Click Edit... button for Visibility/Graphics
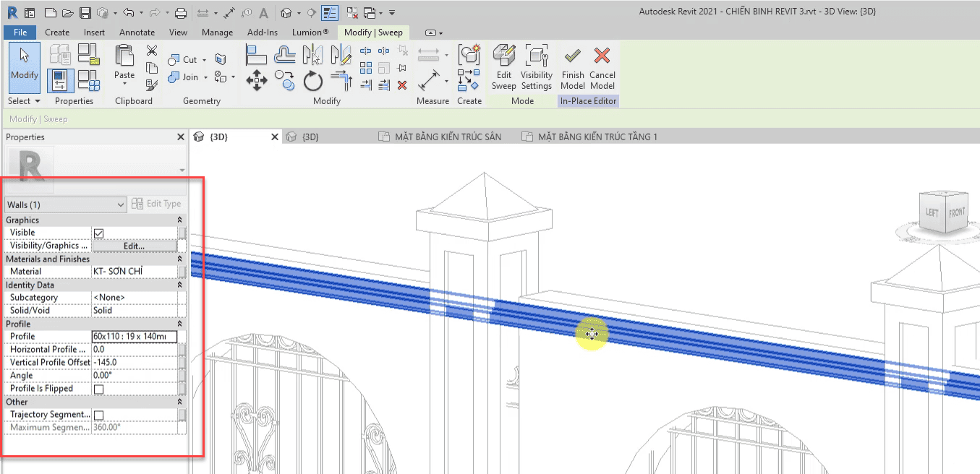Screen dimensions: 980x474 [135, 246]
